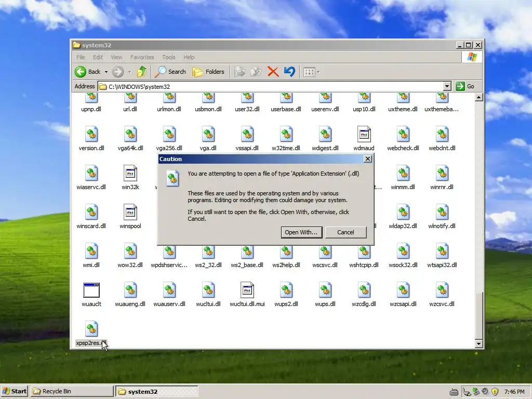Viewport: 532px width, 399px height.
Task: Click Cancel in the Caution dialog
Action: click(345, 232)
